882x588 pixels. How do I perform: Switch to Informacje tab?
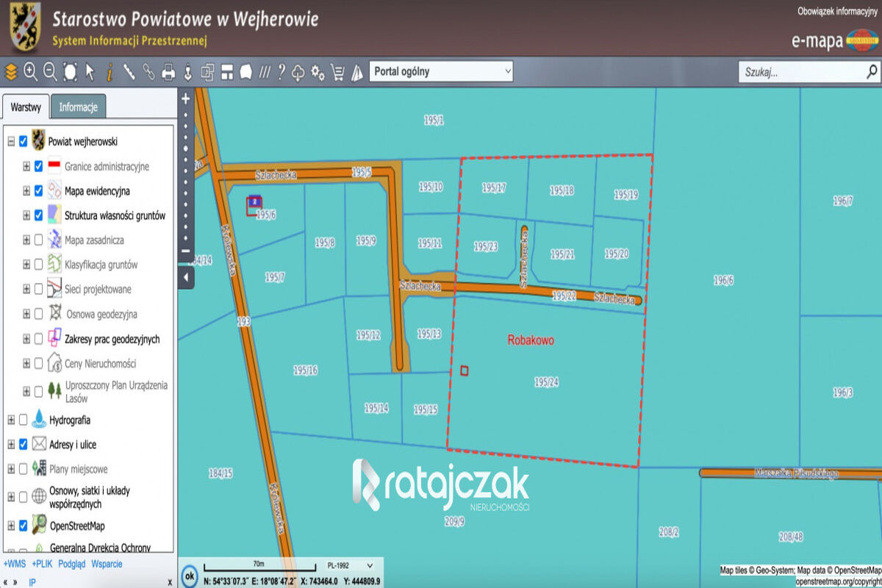(78, 107)
